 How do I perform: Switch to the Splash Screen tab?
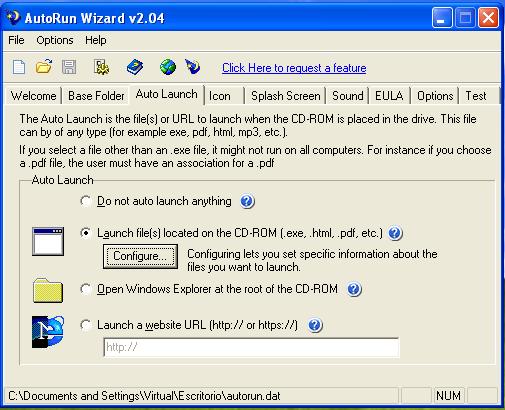285,96
